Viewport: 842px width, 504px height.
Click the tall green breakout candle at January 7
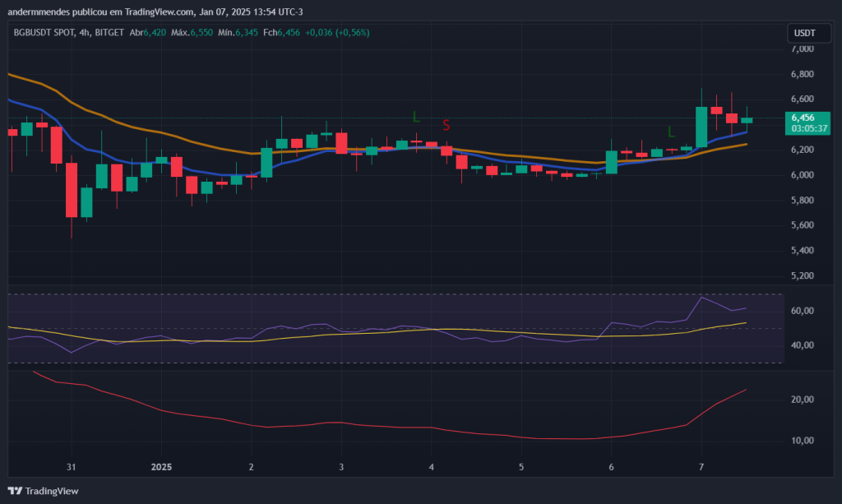pyautogui.click(x=701, y=127)
